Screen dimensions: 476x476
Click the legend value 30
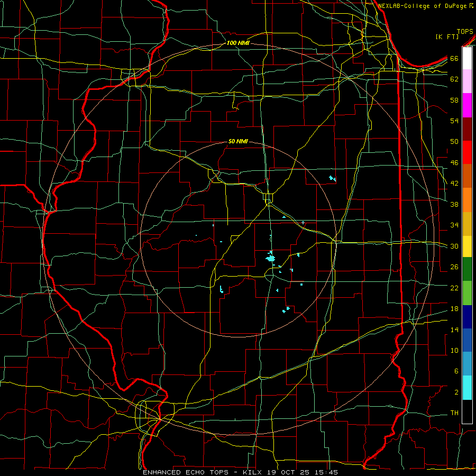tap(454, 246)
